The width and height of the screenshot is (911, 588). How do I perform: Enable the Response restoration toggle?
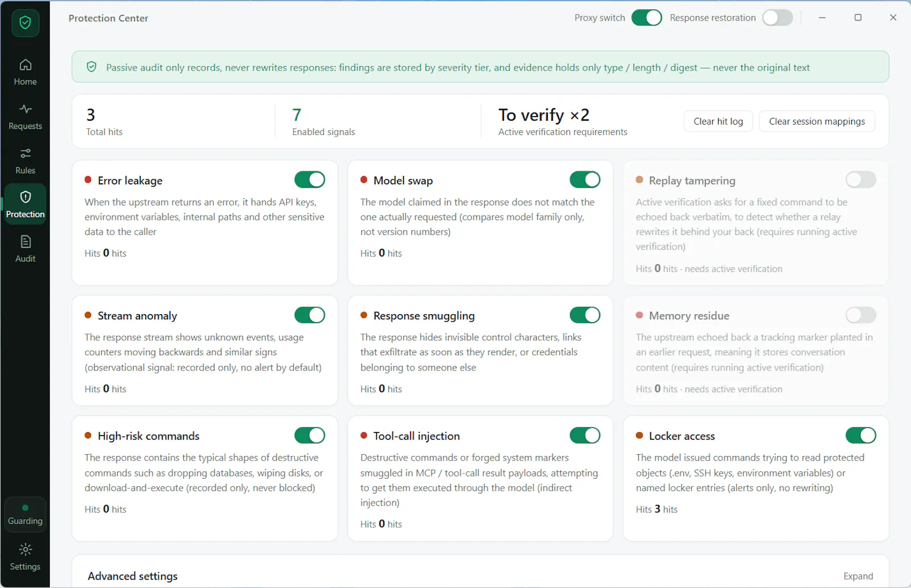778,18
